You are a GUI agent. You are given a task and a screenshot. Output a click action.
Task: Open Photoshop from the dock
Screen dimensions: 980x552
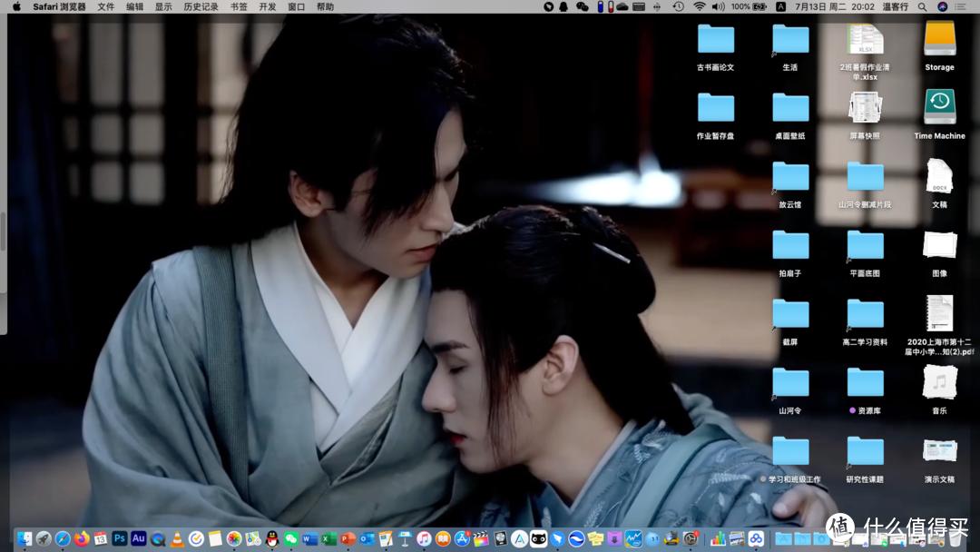120,538
